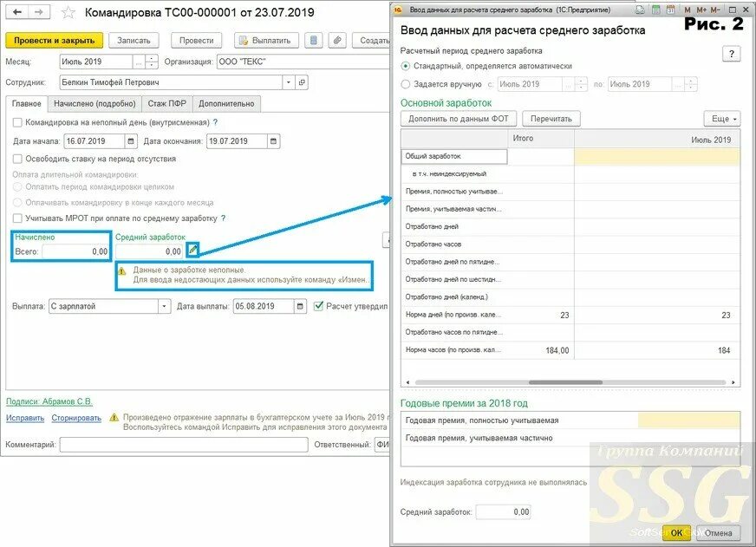Viewport: 756px width, 547px height.
Task: Click the 1C logo in the dialog title bar
Action: pyautogui.click(x=398, y=10)
